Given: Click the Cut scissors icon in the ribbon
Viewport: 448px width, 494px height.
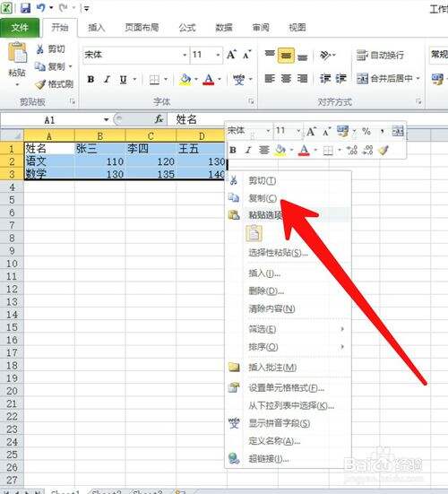Looking at the screenshot, I should 39,48.
